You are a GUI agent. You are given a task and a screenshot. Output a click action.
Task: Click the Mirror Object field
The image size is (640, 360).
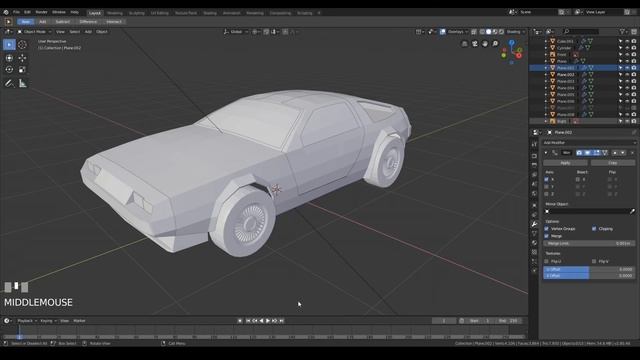click(x=587, y=211)
